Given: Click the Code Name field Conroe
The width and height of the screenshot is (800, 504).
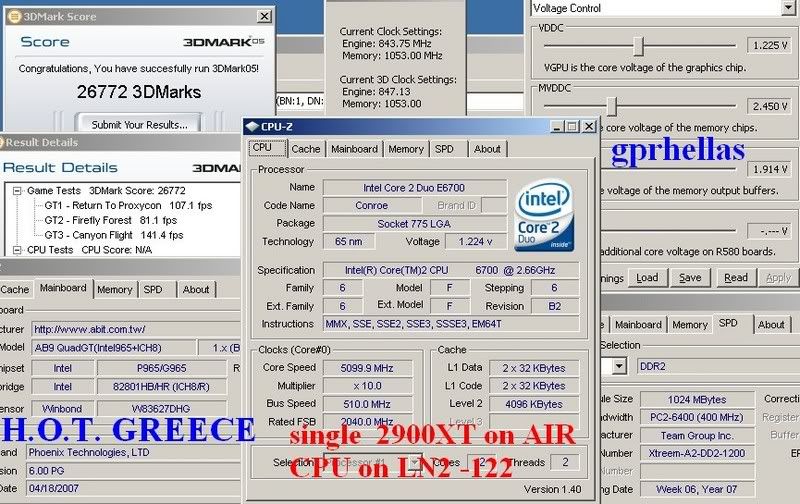Looking at the screenshot, I should point(372,206).
